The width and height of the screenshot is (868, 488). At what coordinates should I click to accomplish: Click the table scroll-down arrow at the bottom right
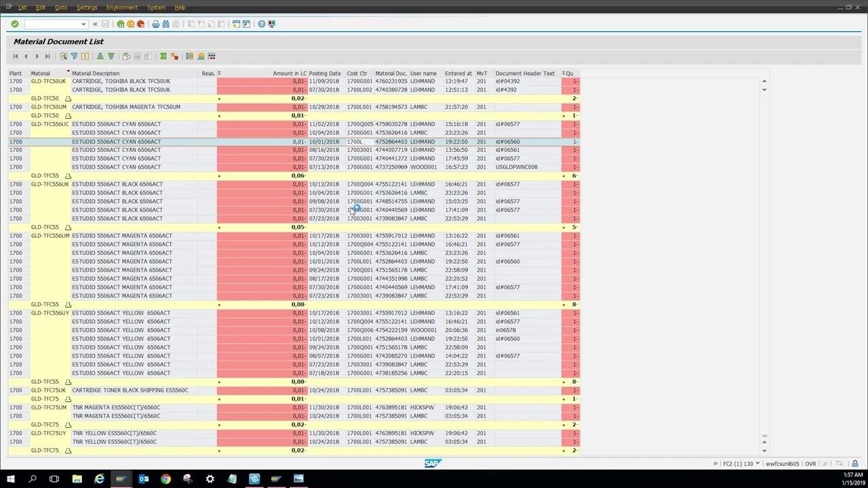[764, 451]
